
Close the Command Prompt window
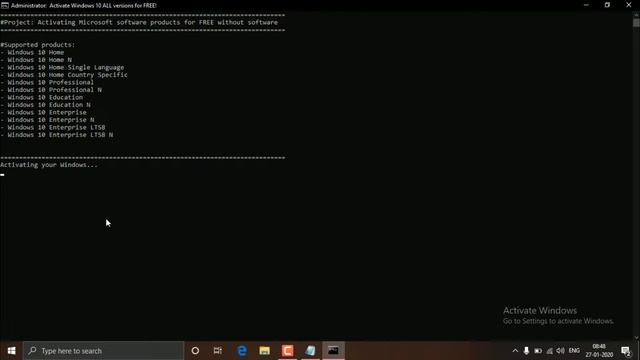(x=629, y=5)
